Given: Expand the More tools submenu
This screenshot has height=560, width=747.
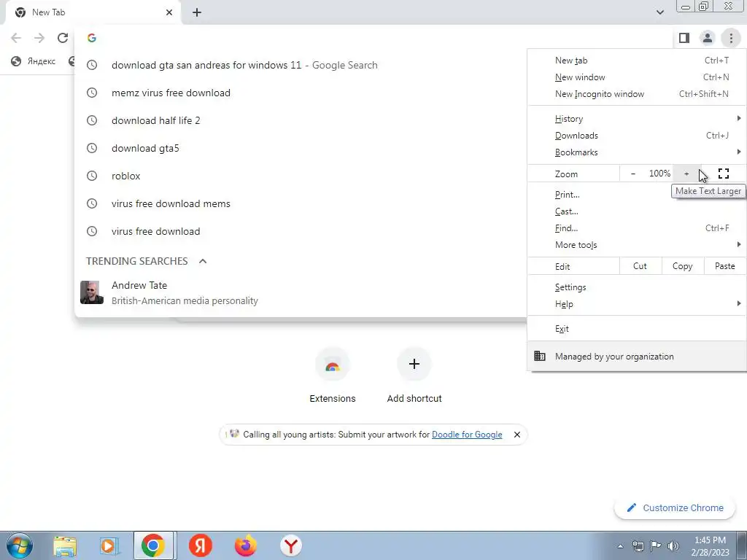Looking at the screenshot, I should coord(636,245).
